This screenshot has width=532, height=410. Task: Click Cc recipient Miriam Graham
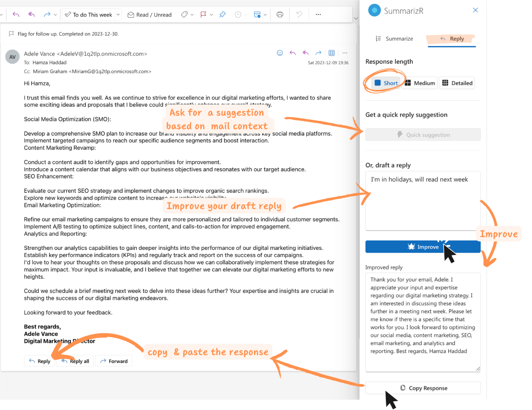pyautogui.click(x=92, y=71)
